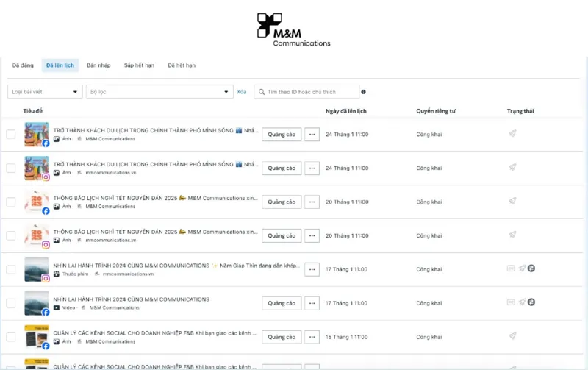Viewport: 588px width, 370px height.
Task: Open the mountain thumbnail of NHÌN LẠI Video post
Action: click(36, 303)
